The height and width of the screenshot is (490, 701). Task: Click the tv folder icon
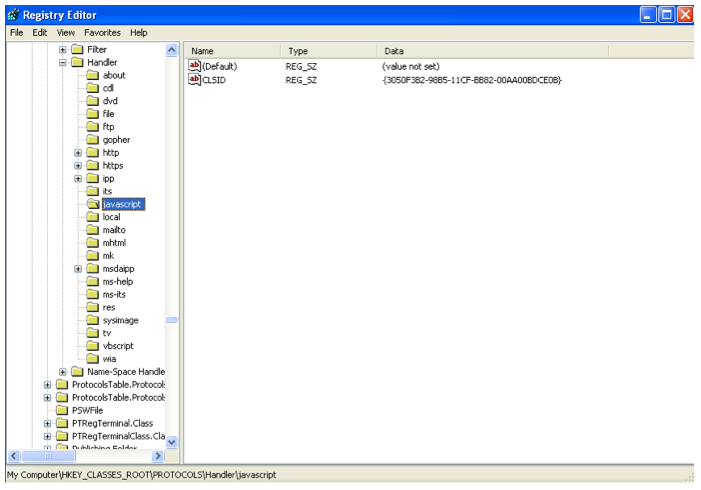pos(93,334)
